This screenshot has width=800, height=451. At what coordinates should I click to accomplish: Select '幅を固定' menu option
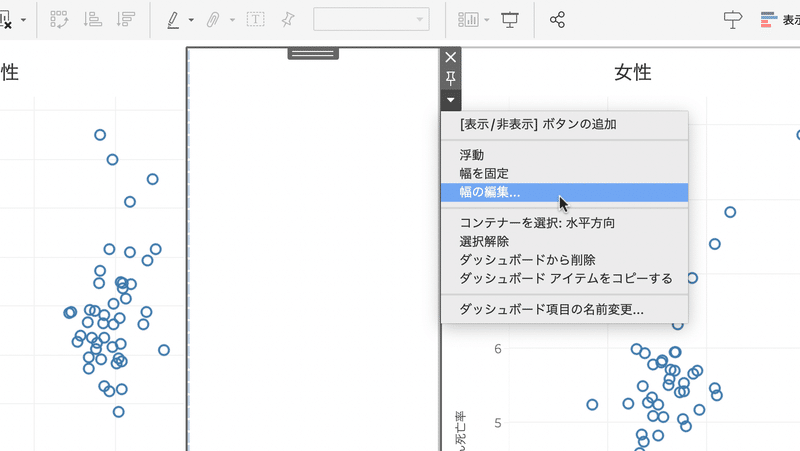pyautogui.click(x=564, y=173)
